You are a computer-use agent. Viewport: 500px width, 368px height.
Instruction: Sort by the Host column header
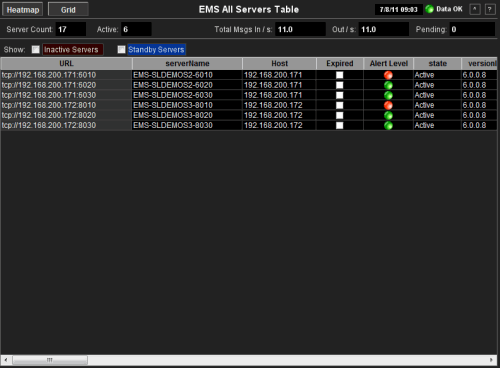pyautogui.click(x=279, y=63)
